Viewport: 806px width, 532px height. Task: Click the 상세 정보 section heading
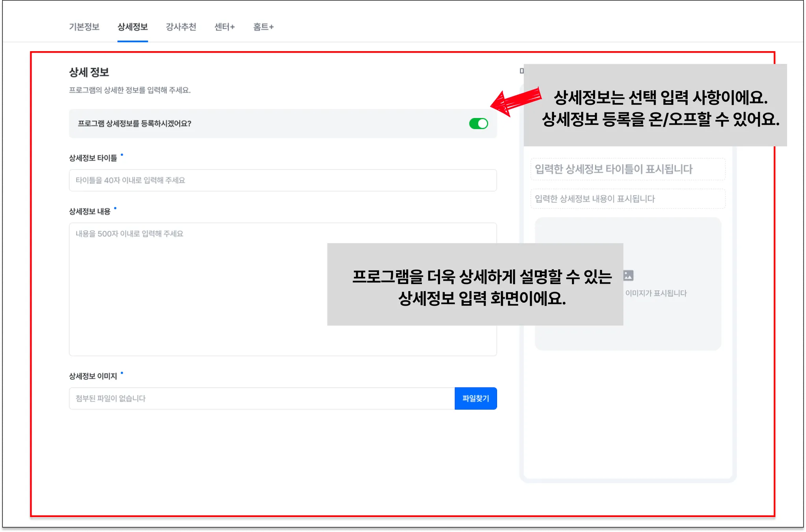pos(89,72)
